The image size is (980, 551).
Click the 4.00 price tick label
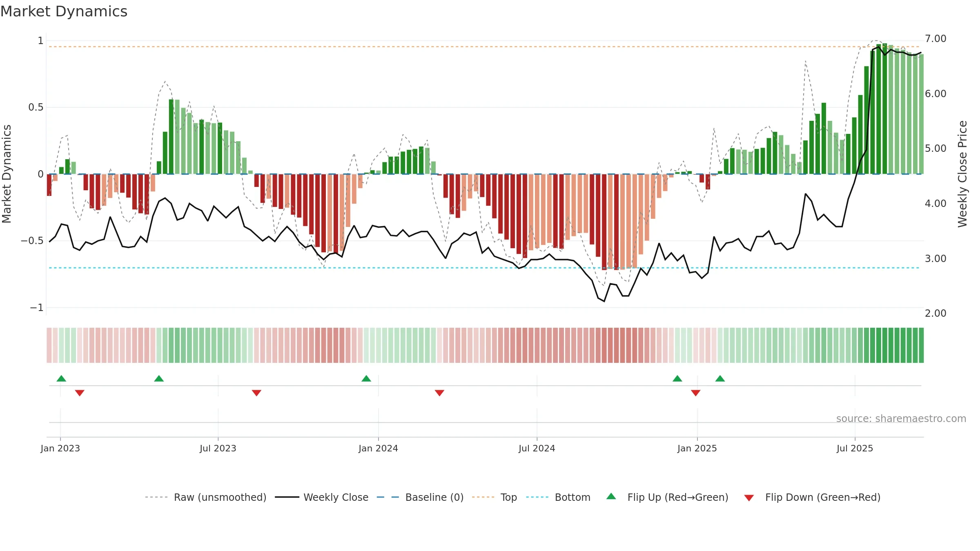(935, 203)
